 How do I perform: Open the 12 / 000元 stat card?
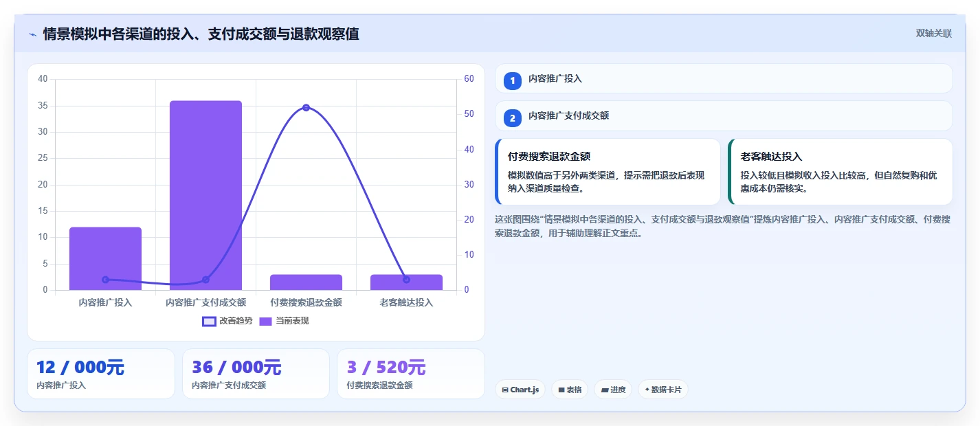101,374
